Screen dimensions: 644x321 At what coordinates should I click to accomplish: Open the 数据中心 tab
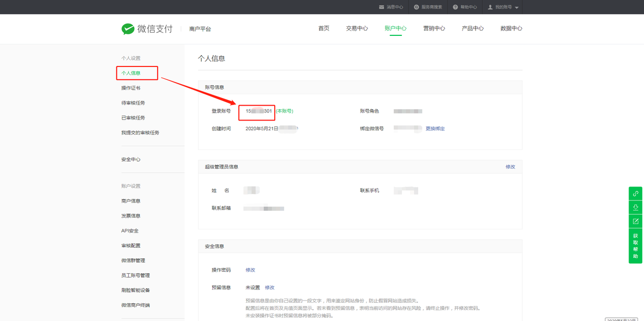[x=511, y=28]
